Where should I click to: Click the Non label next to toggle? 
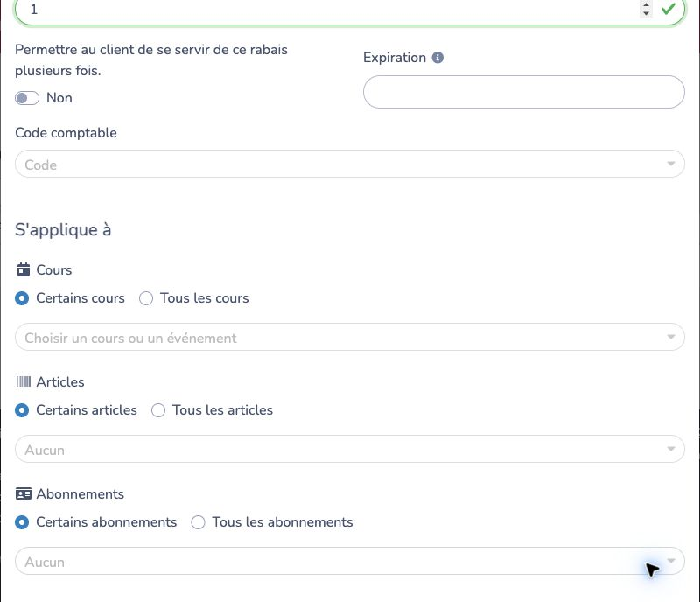click(59, 98)
